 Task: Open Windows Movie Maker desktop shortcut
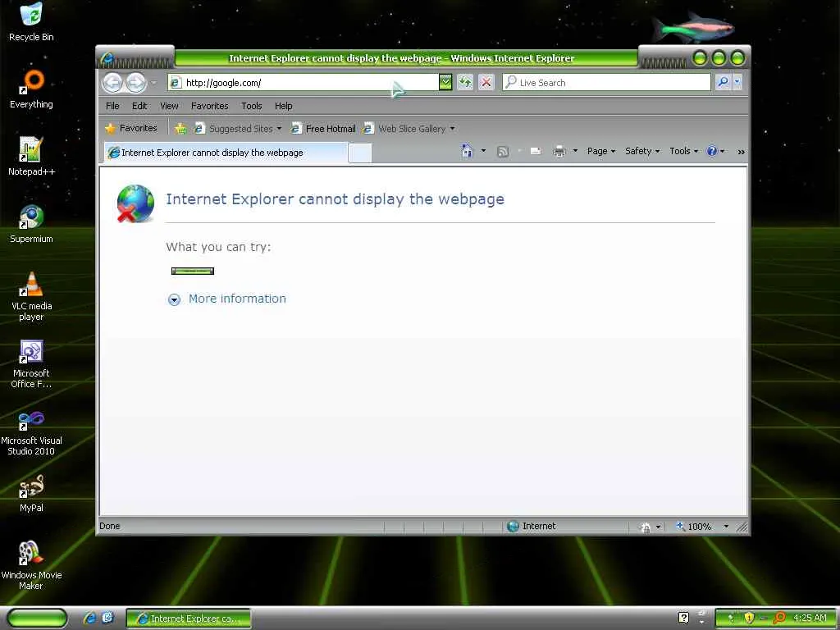pyautogui.click(x=31, y=566)
